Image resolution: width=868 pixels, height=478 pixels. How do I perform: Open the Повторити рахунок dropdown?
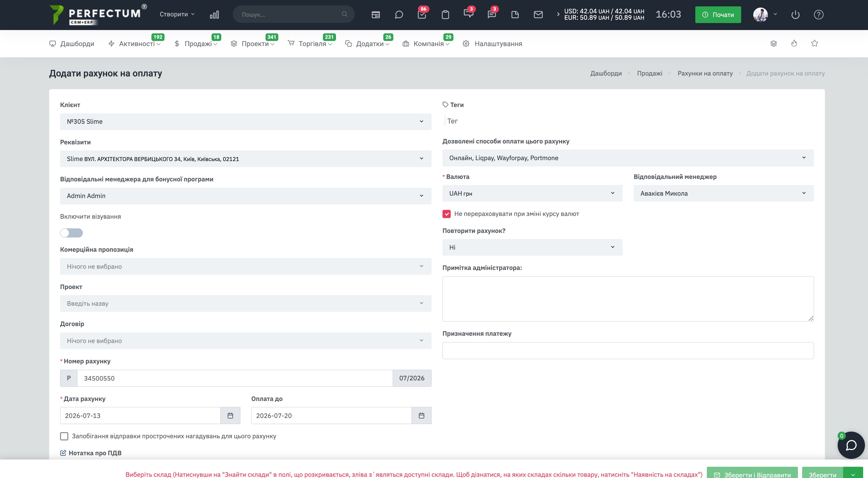pyautogui.click(x=532, y=247)
